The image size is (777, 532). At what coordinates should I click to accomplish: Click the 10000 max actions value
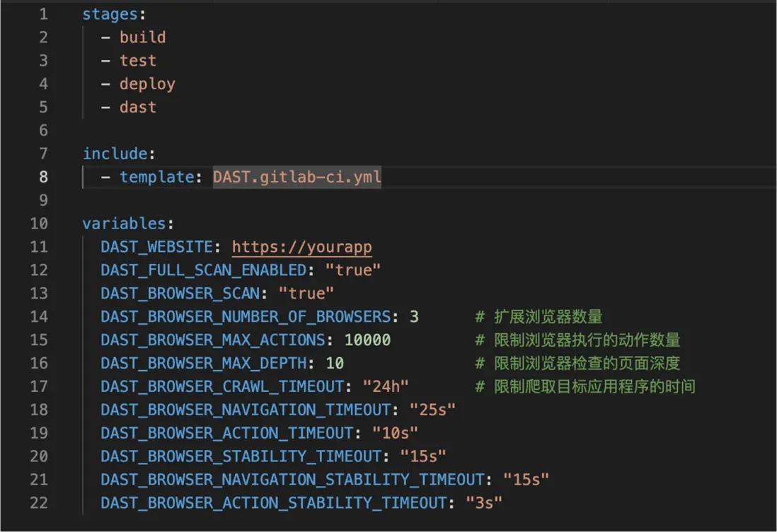[x=367, y=340]
